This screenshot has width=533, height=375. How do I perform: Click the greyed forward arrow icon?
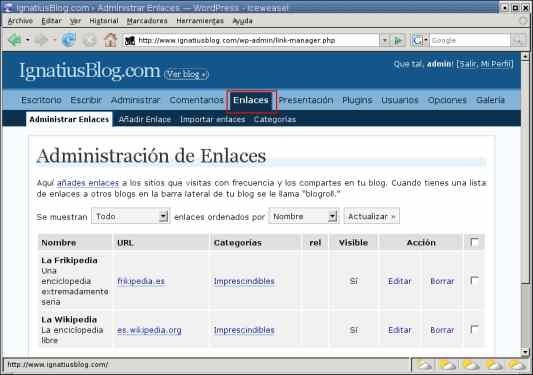[x=41, y=40]
